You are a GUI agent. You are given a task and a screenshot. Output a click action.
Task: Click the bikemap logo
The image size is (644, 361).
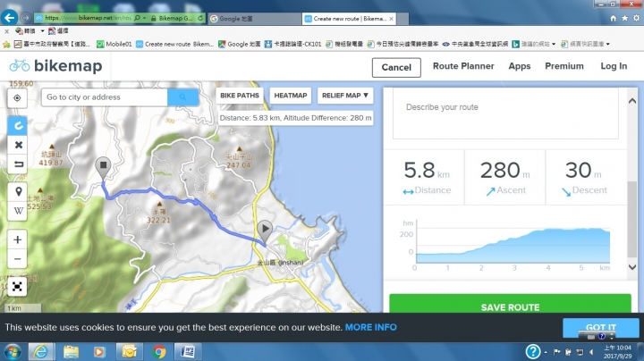(x=55, y=65)
